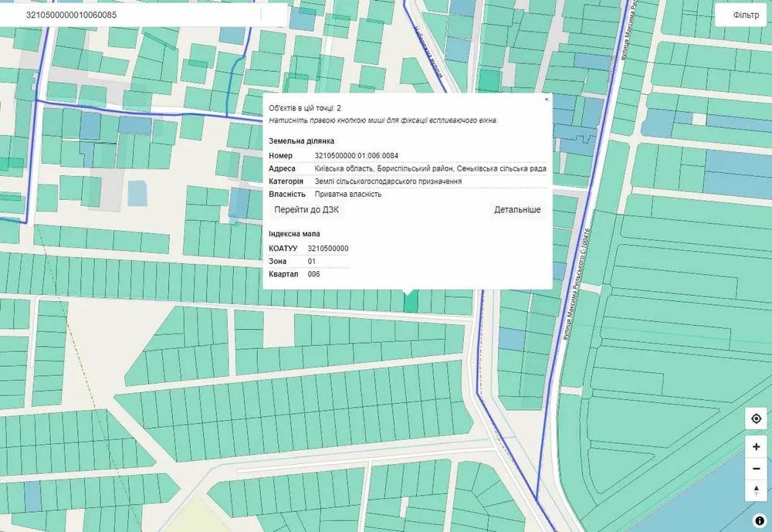The image size is (772, 532).
Task: Click the Приватна власність ownership text
Action: (x=348, y=194)
